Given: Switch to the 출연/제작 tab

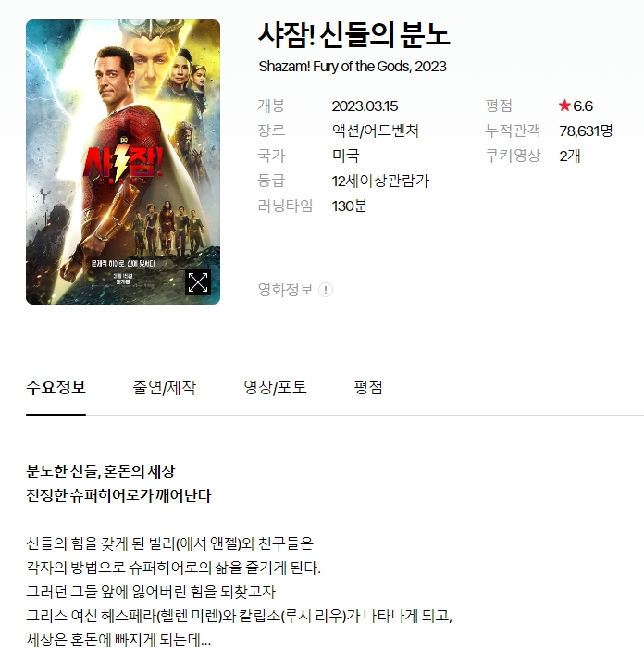Looking at the screenshot, I should pyautogui.click(x=164, y=387).
